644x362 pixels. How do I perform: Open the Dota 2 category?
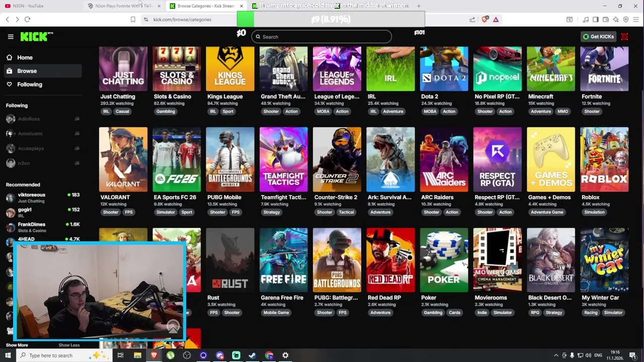coord(444,69)
